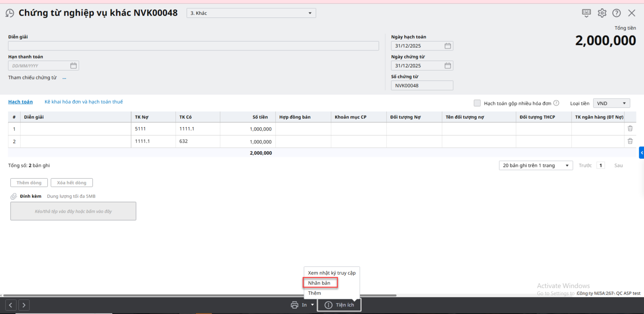Image resolution: width=644 pixels, height=314 pixels.
Task: Click the Xóa hết dòng button
Action: pos(72,183)
